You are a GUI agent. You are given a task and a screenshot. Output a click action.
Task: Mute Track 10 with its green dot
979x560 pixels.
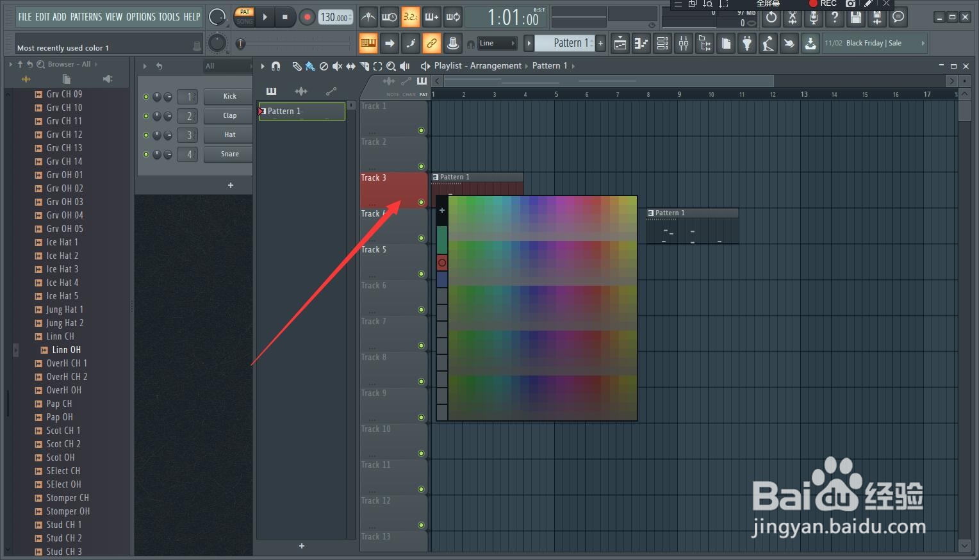[x=421, y=454]
